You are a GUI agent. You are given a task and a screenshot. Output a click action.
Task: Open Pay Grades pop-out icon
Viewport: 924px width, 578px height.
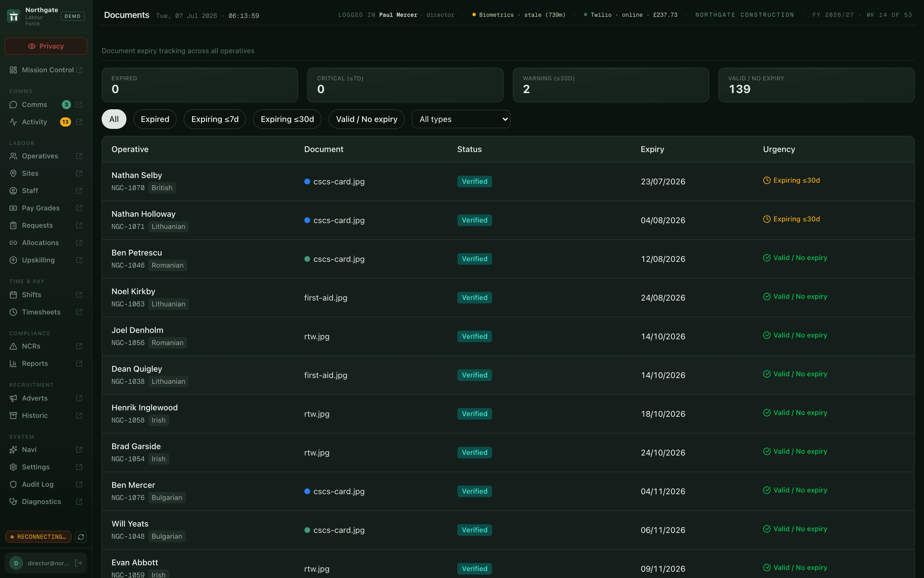click(x=79, y=208)
